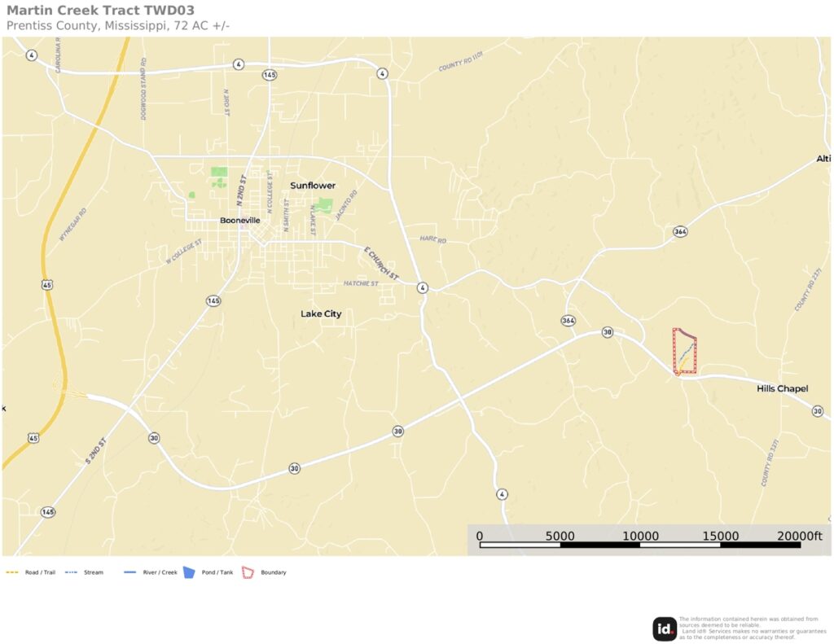The width and height of the screenshot is (834, 644).
Task: Click the 10000 mark on scale bar
Action: pos(640,537)
